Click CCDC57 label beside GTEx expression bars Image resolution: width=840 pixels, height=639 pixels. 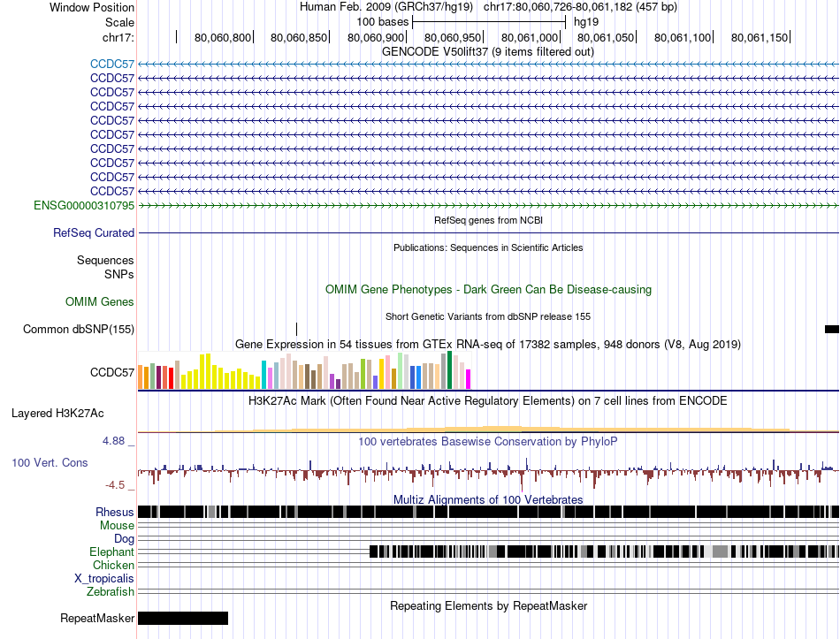112,372
